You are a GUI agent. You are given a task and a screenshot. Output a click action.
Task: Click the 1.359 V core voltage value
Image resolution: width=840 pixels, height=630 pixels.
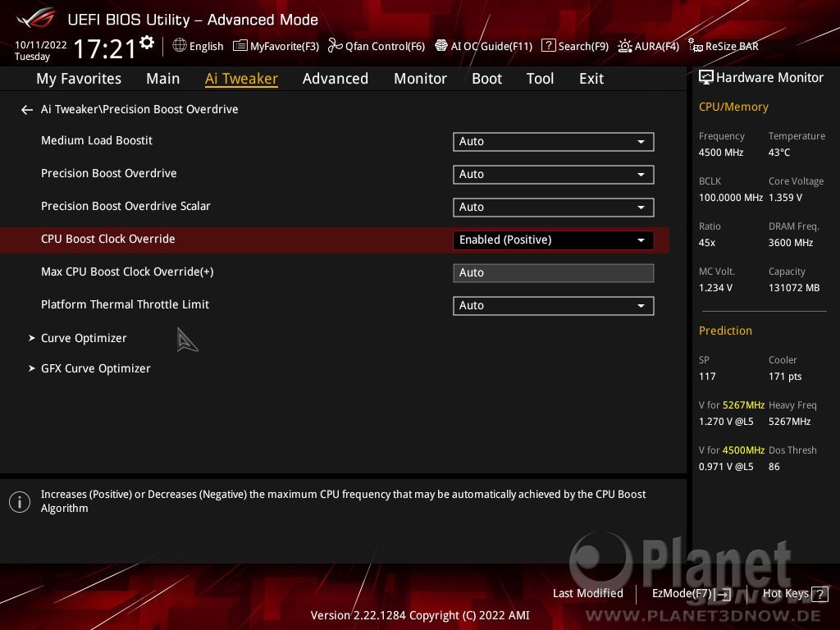point(785,198)
